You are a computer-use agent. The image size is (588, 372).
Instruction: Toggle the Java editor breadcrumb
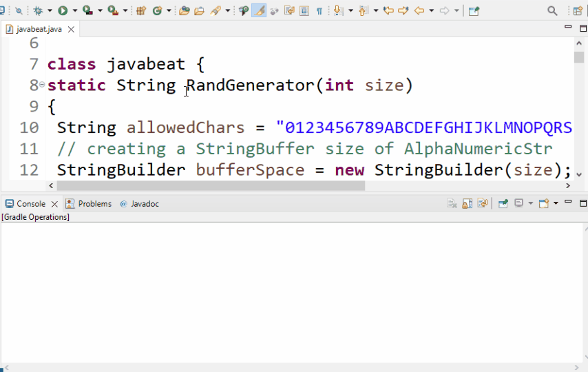(243, 11)
